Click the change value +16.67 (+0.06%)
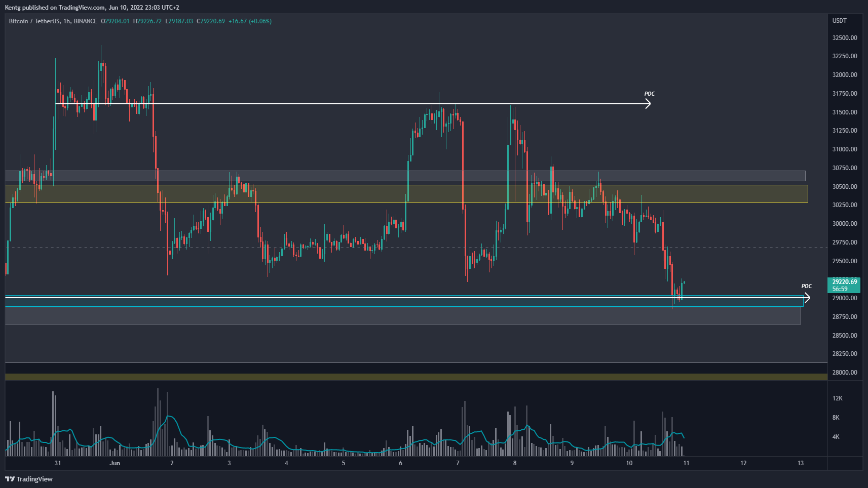Viewport: 868px width, 488px height. [x=250, y=21]
